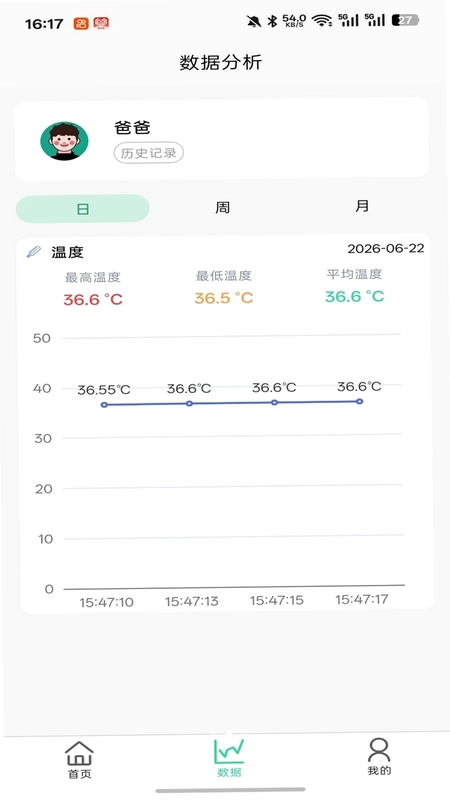Tap the Wi-Fi status icon

321,20
